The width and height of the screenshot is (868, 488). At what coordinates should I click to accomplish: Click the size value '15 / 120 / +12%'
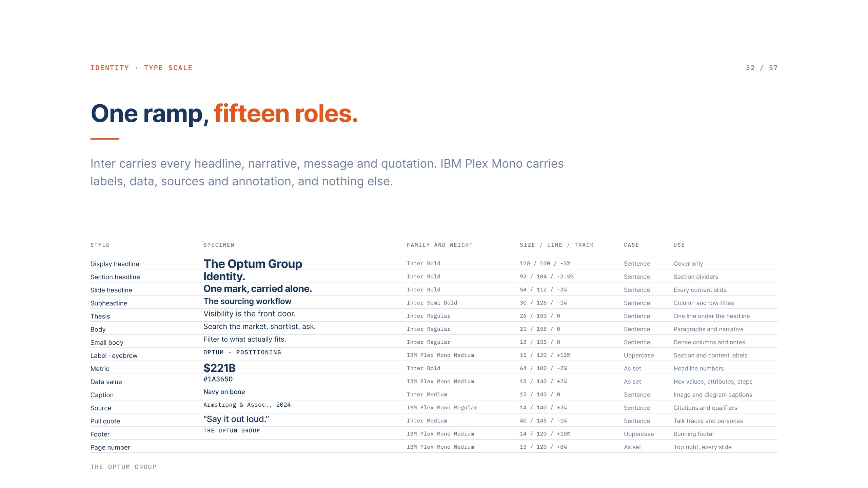545,355
